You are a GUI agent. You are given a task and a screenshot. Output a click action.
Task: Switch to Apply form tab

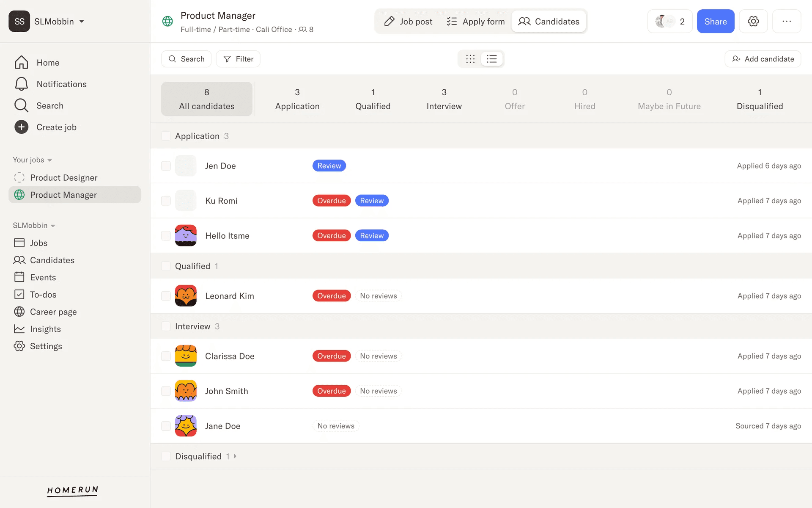(x=476, y=22)
